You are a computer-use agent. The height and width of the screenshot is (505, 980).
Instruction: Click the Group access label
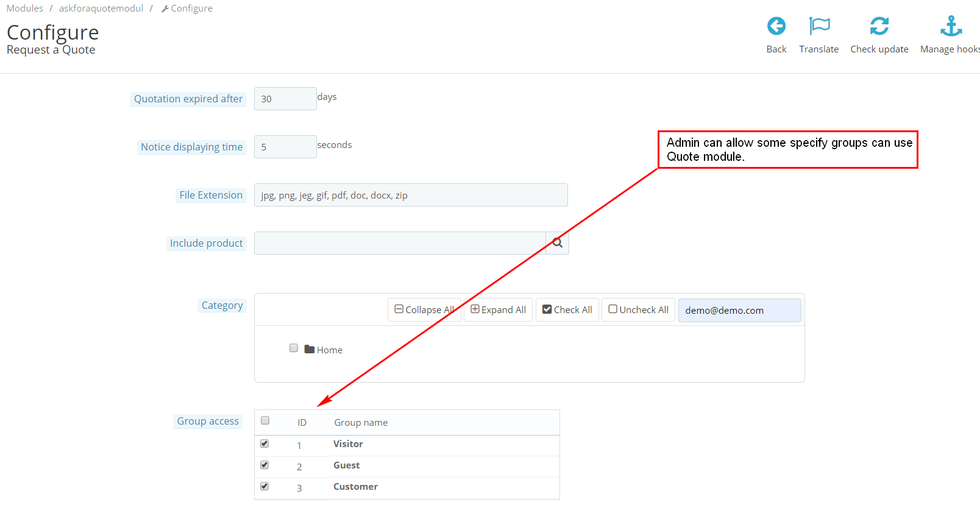click(208, 421)
